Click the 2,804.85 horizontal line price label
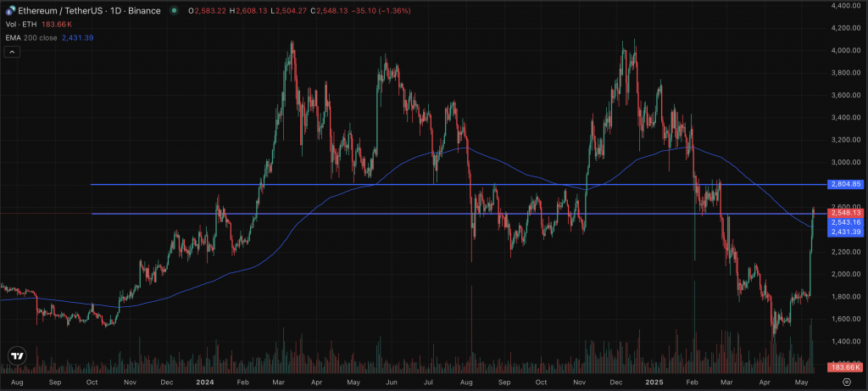 (845, 184)
